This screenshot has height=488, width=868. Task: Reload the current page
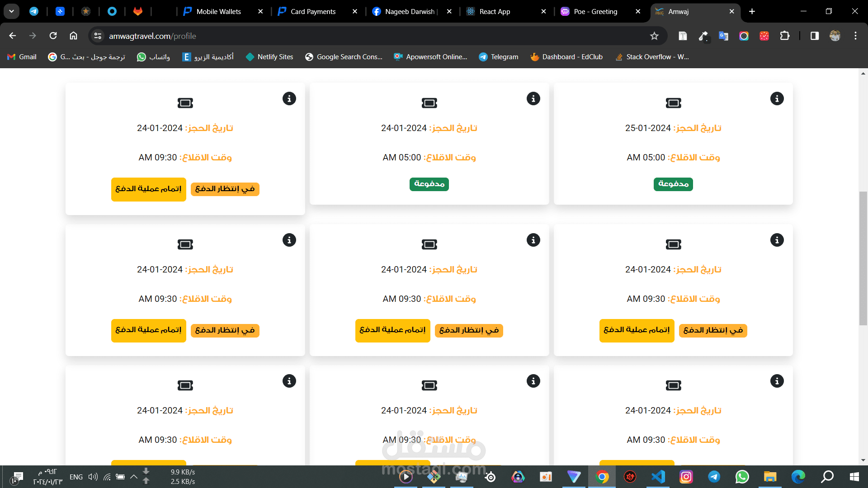point(53,36)
